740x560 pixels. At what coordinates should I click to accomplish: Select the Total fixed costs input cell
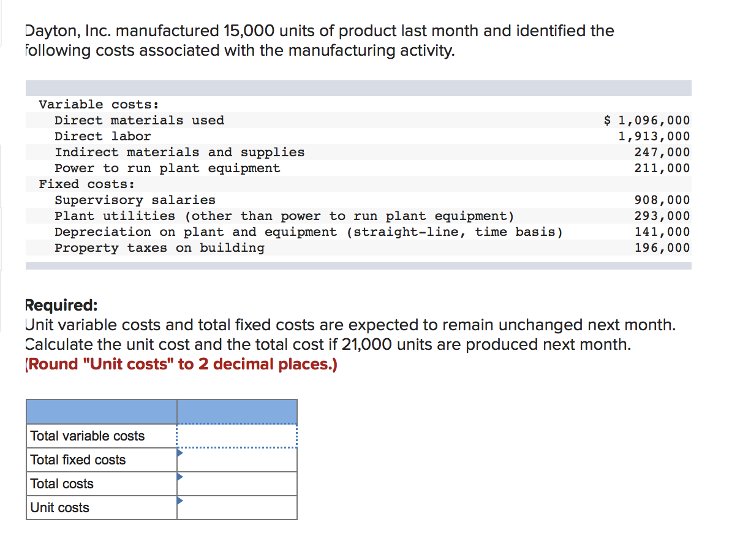237,460
